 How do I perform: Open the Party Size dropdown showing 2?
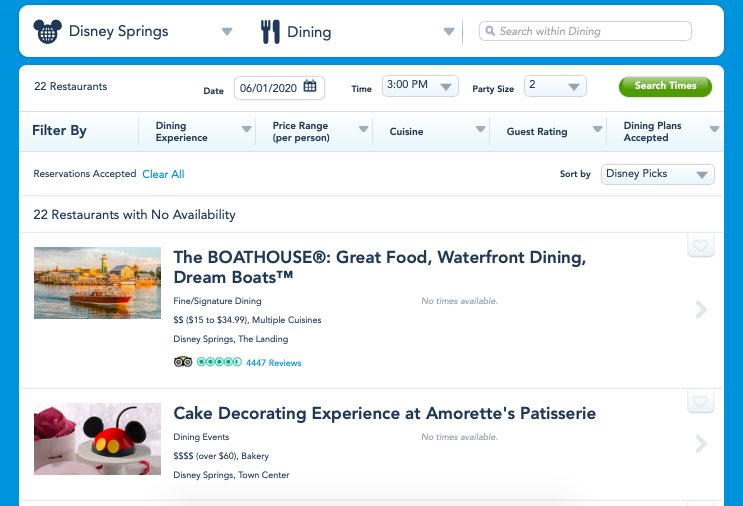coord(555,86)
